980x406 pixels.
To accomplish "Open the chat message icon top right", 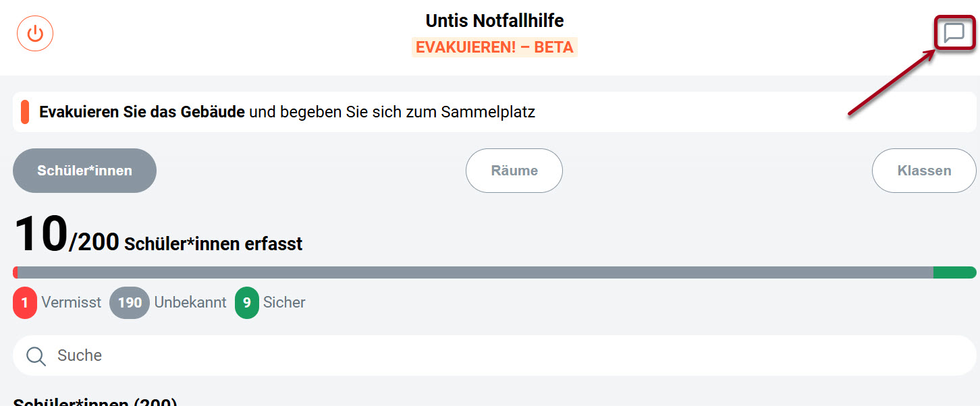I will coord(954,33).
